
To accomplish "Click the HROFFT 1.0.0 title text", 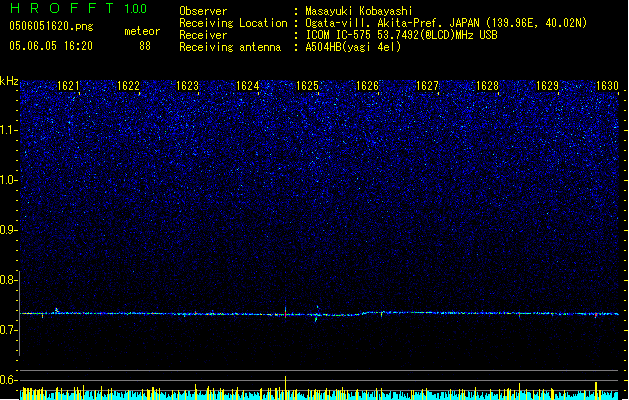I will tap(79, 8).
